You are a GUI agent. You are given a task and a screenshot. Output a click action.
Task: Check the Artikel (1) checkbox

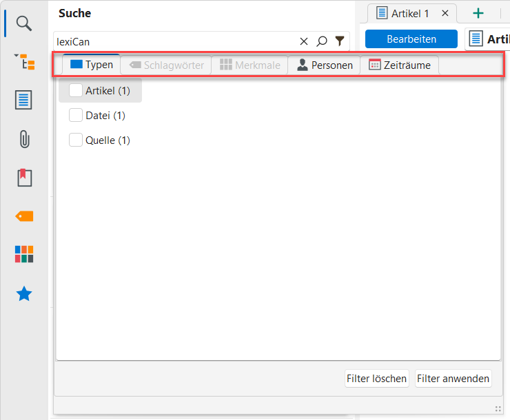point(76,91)
